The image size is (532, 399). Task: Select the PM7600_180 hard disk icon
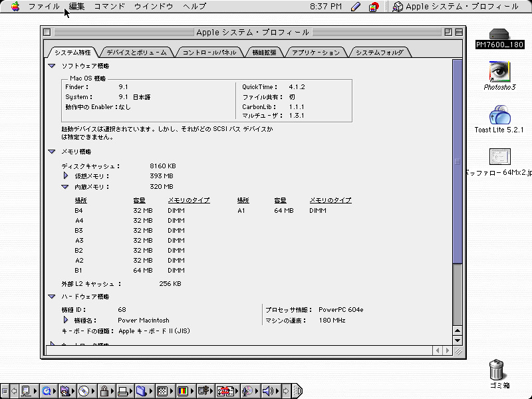point(499,39)
